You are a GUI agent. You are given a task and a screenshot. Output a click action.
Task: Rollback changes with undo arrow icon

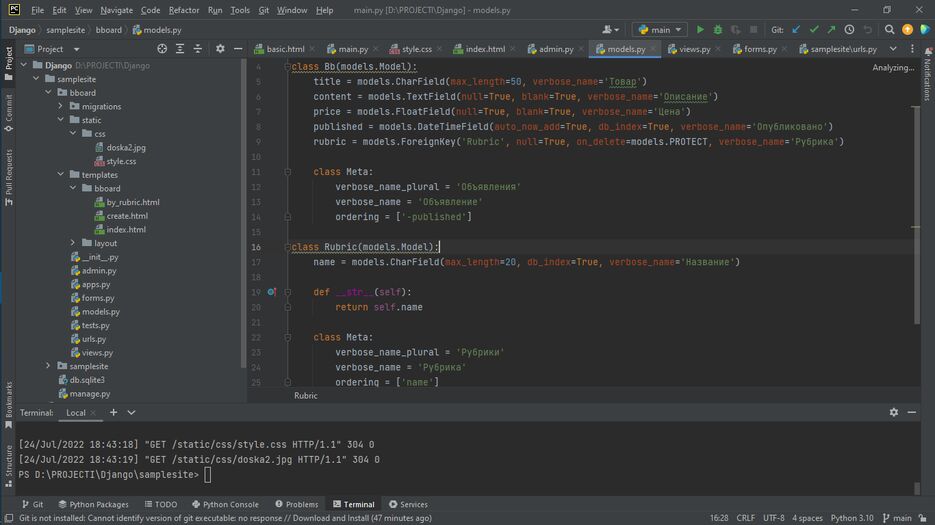click(x=868, y=29)
